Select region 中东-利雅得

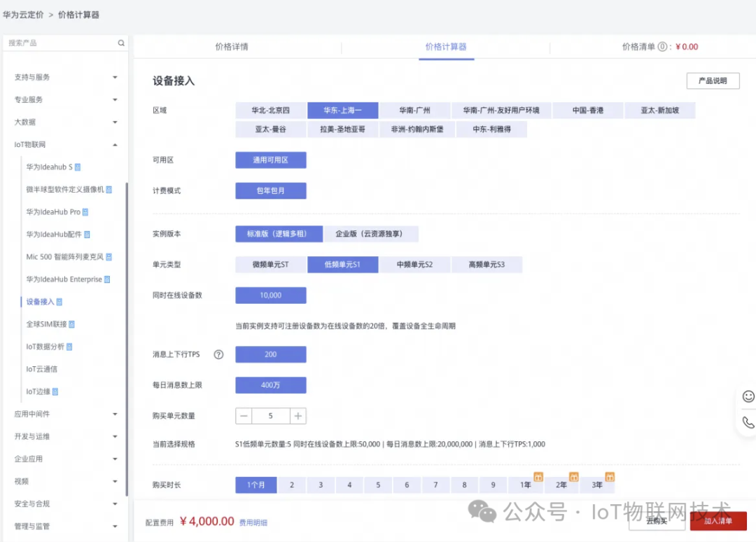(491, 130)
